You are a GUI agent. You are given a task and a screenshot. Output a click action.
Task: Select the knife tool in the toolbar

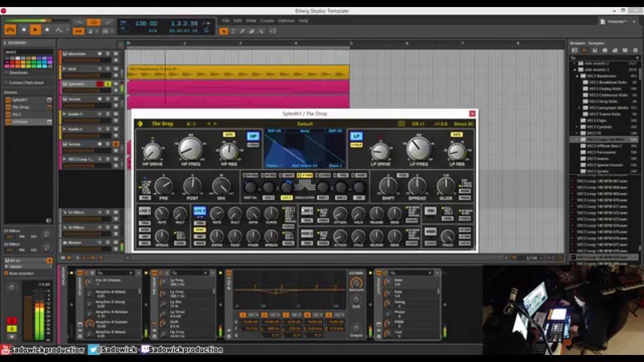tap(261, 31)
